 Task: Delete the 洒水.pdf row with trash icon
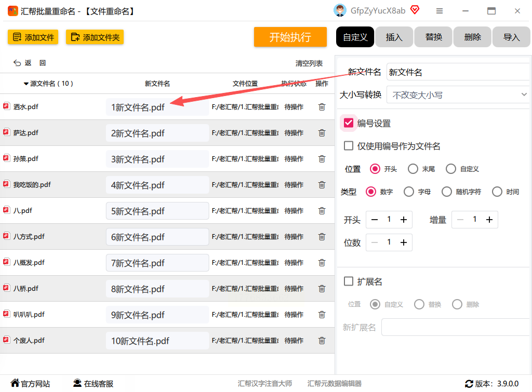pyautogui.click(x=322, y=107)
